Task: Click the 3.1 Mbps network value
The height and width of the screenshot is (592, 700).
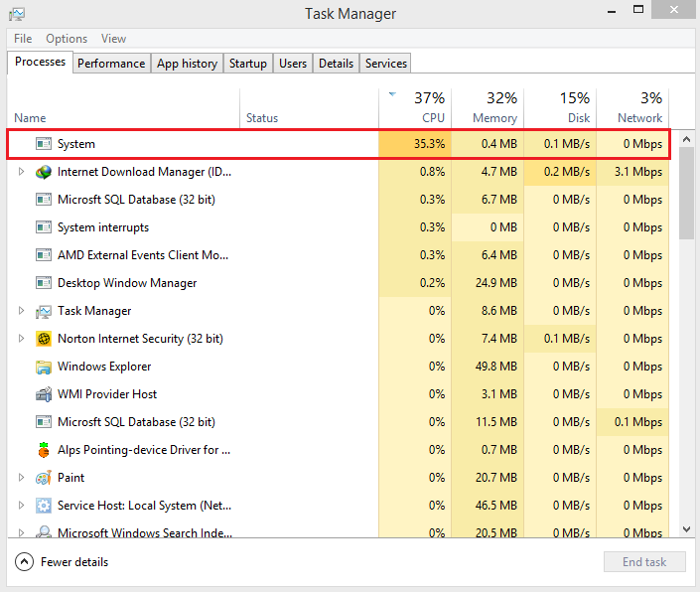Action: click(x=638, y=172)
